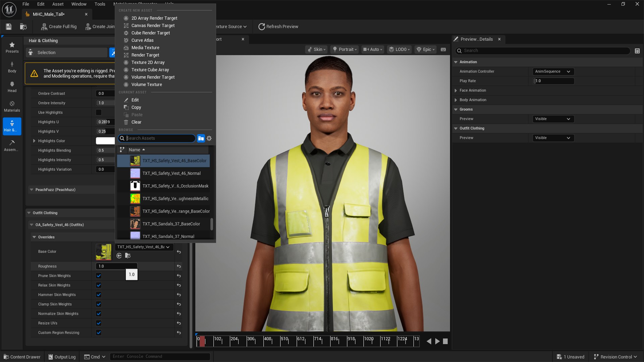The image size is (644, 362).
Task: Choose Clear in Current Asset menu
Action: click(136, 122)
